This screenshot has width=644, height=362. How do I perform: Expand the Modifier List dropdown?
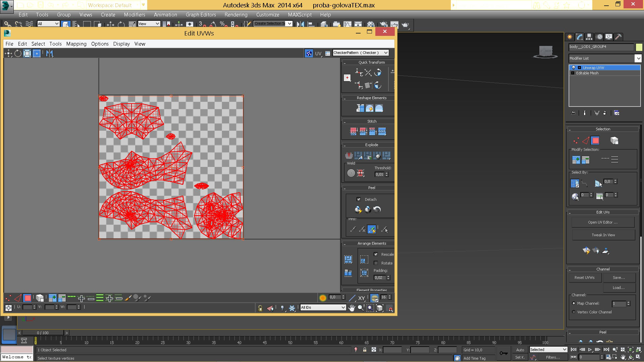pyautogui.click(x=638, y=58)
